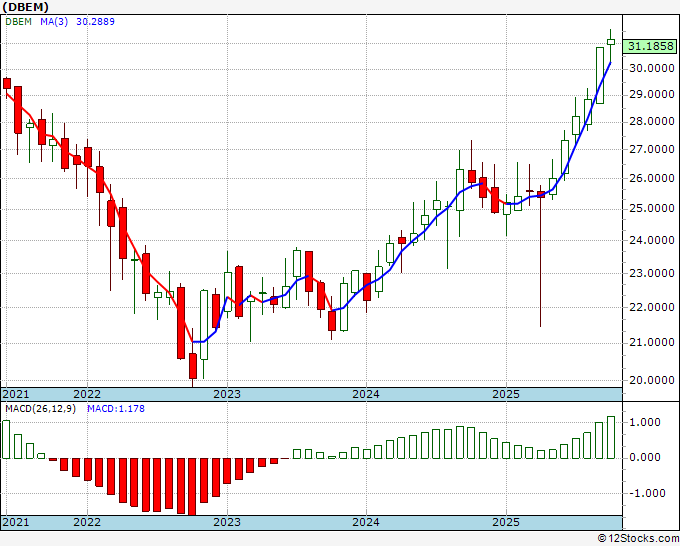Click 2023 on the MACD timeline
Image resolution: width=680 pixels, height=546 pixels.
pos(227,522)
